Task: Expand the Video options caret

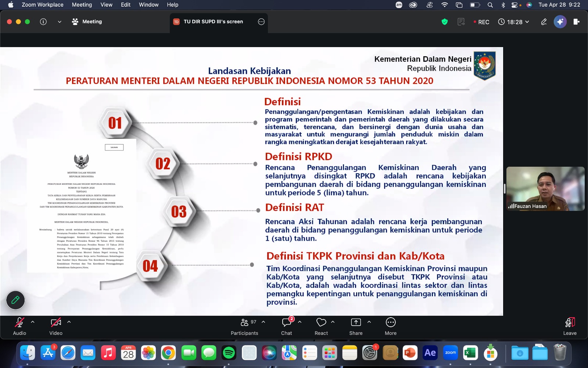Action: [69, 322]
